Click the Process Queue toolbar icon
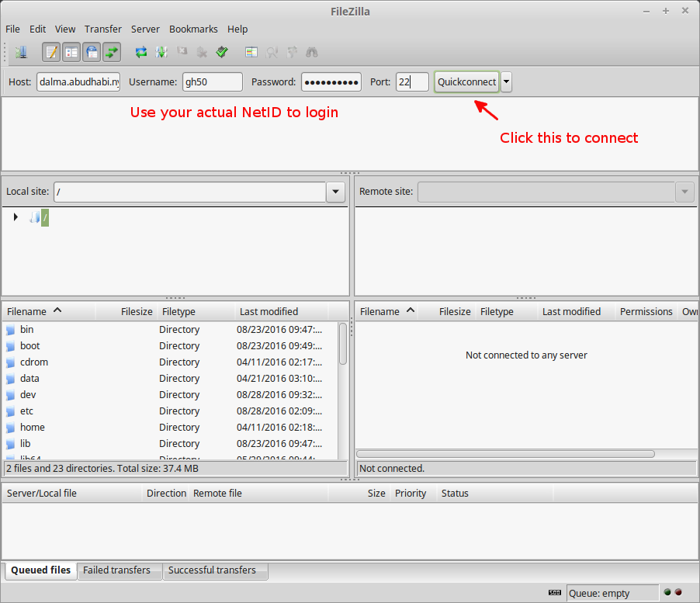 [161, 53]
